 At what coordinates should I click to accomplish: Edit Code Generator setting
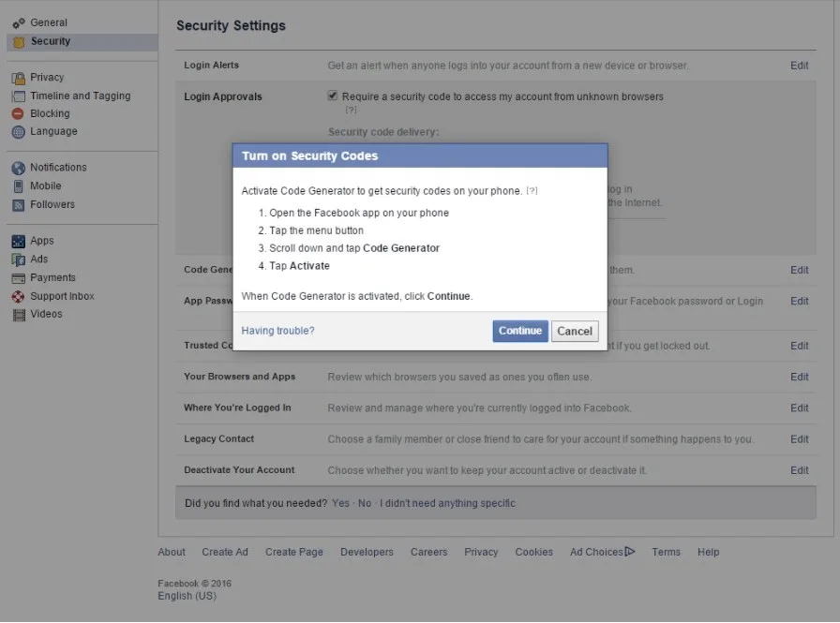coord(800,271)
